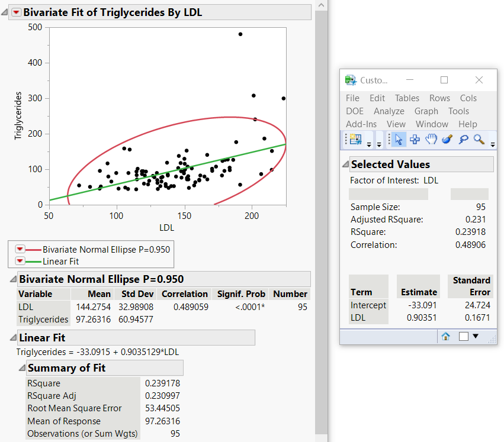Select the Grabber hand tool
The width and height of the screenshot is (504, 442).
[432, 139]
